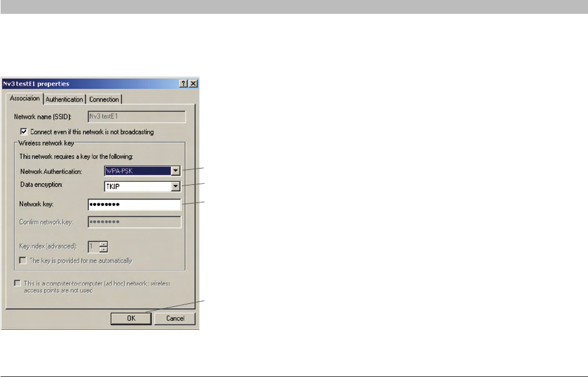Close the Nv3 testE1 properties dialog

click(x=193, y=83)
